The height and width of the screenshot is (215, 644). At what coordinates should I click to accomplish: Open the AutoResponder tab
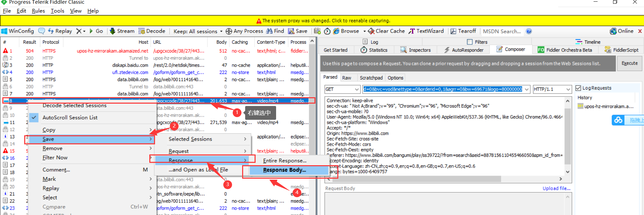point(464,50)
